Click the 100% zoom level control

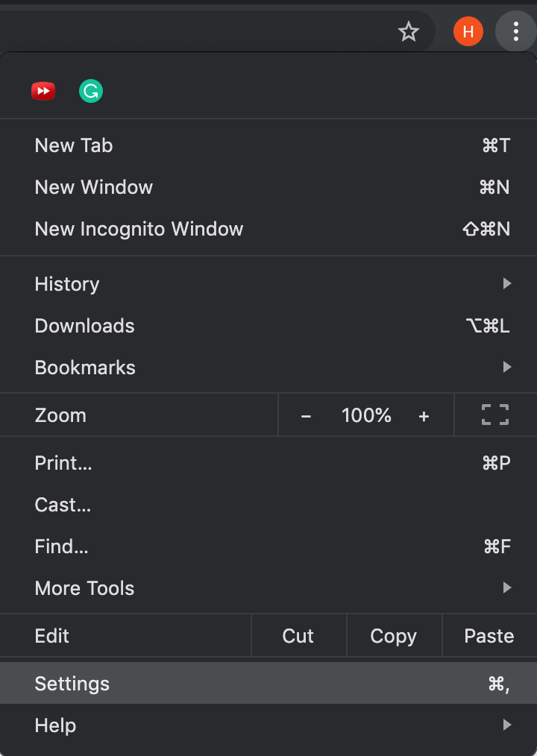pyautogui.click(x=365, y=415)
